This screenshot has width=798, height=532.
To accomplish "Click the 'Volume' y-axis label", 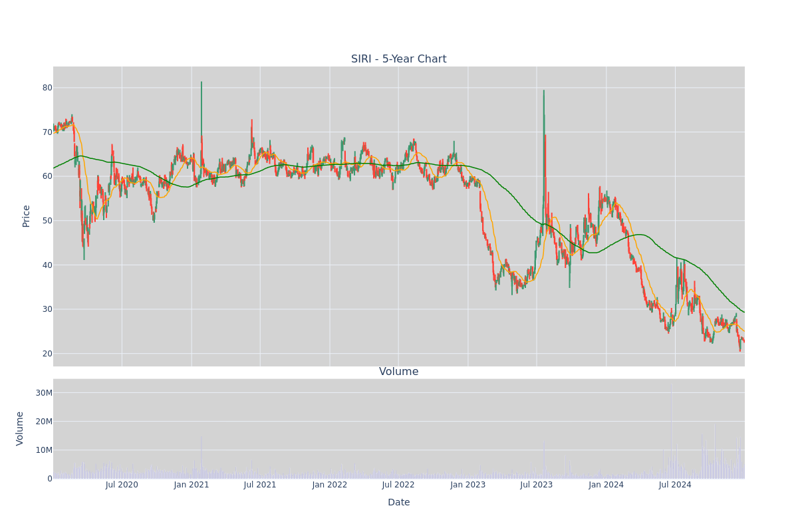I will [x=20, y=428].
